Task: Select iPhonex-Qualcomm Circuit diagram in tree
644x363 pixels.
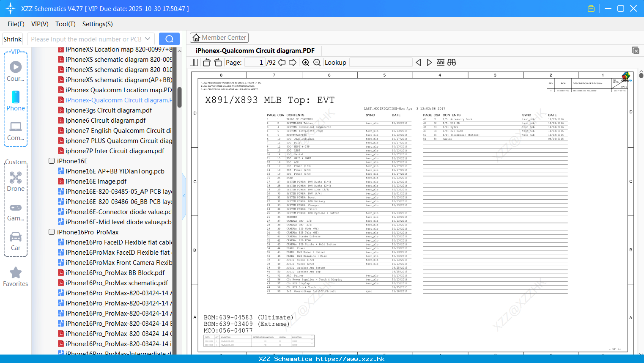Action: tap(115, 100)
